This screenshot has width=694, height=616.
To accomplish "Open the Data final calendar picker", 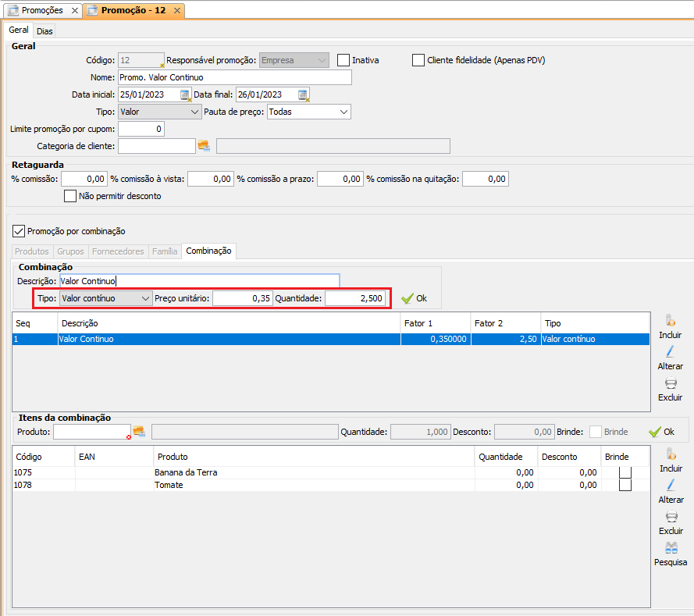I will [x=303, y=94].
